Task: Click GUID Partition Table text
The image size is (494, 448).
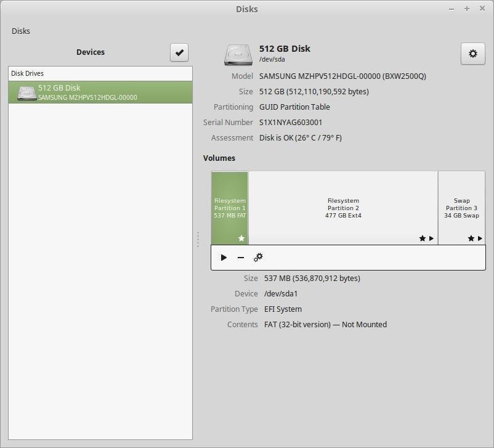Action: click(294, 107)
